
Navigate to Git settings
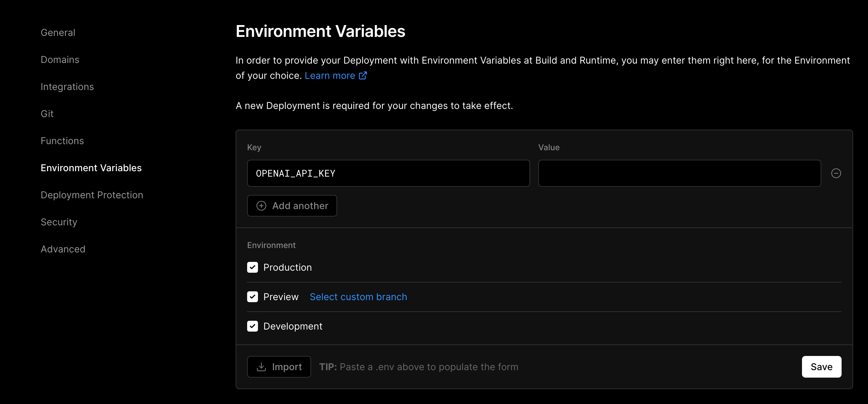[x=47, y=114]
